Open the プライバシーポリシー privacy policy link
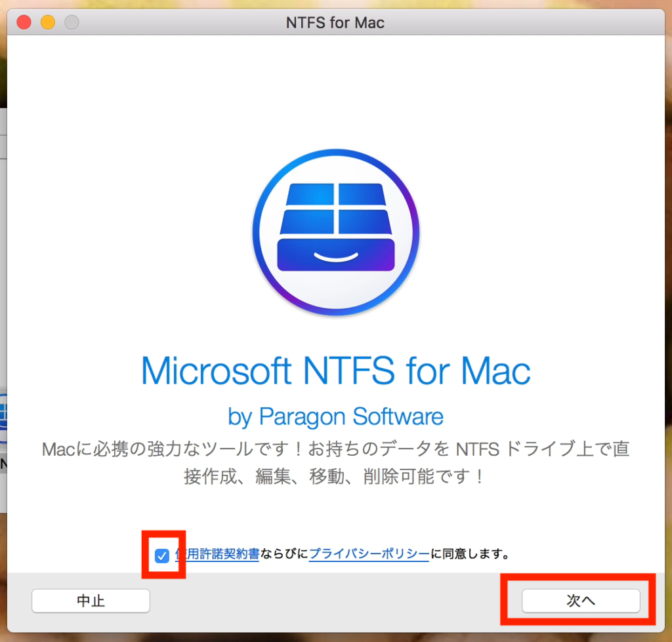 369,553
